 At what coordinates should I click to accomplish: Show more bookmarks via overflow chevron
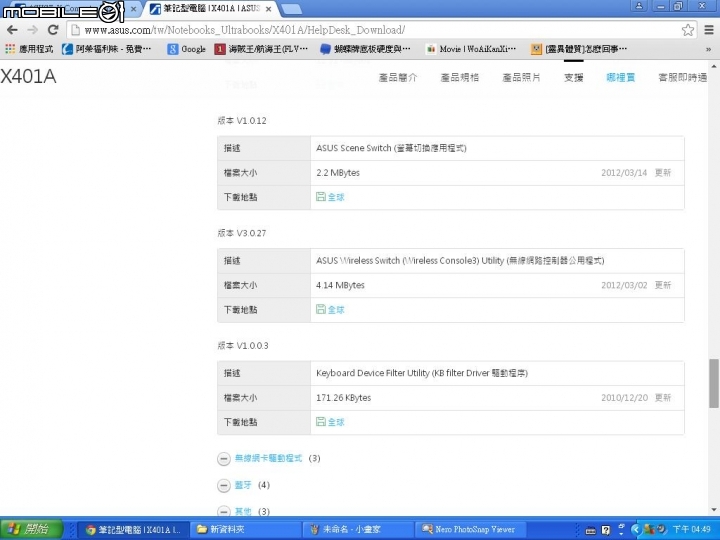[709, 49]
